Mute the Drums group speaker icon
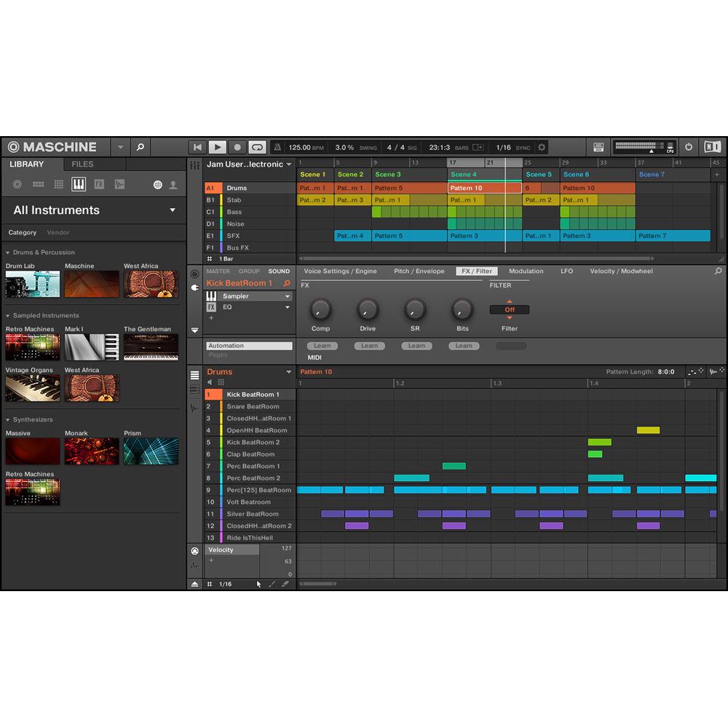The height and width of the screenshot is (728, 728). pyautogui.click(x=210, y=381)
